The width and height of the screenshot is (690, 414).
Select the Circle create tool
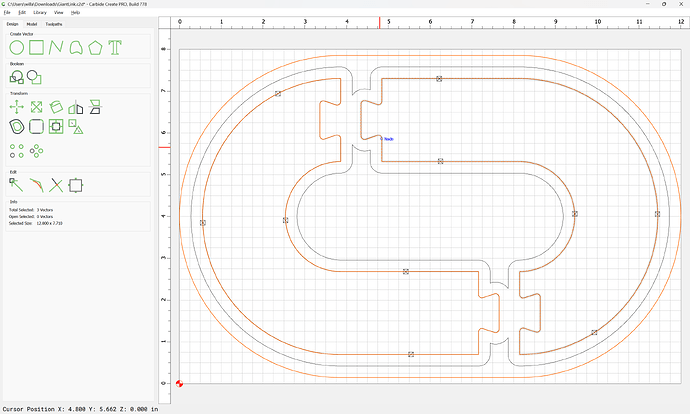17,48
